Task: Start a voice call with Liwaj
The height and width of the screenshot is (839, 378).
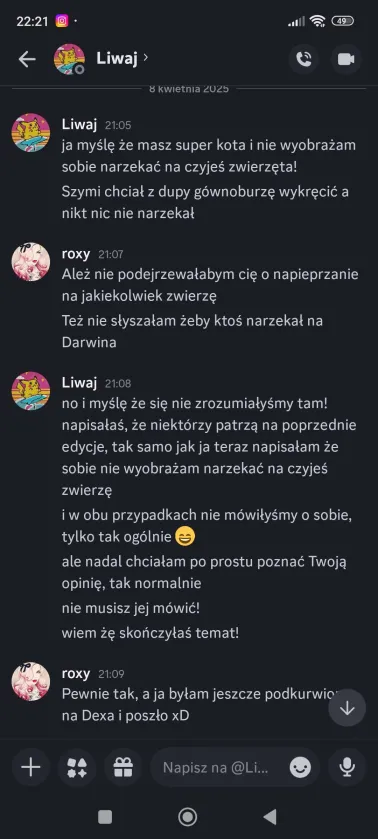Action: tap(304, 59)
